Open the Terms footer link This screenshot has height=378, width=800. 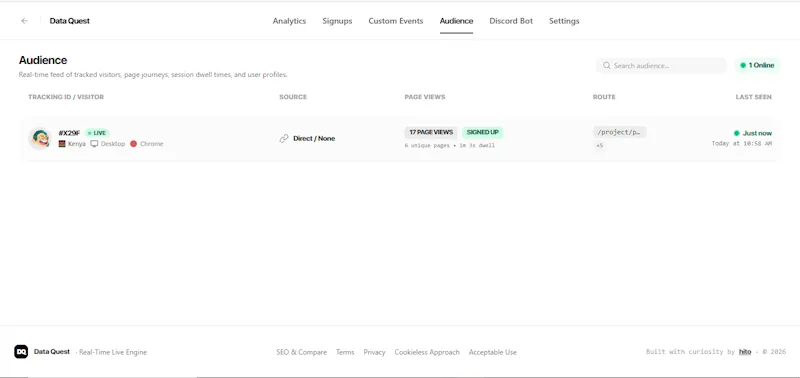(x=345, y=352)
